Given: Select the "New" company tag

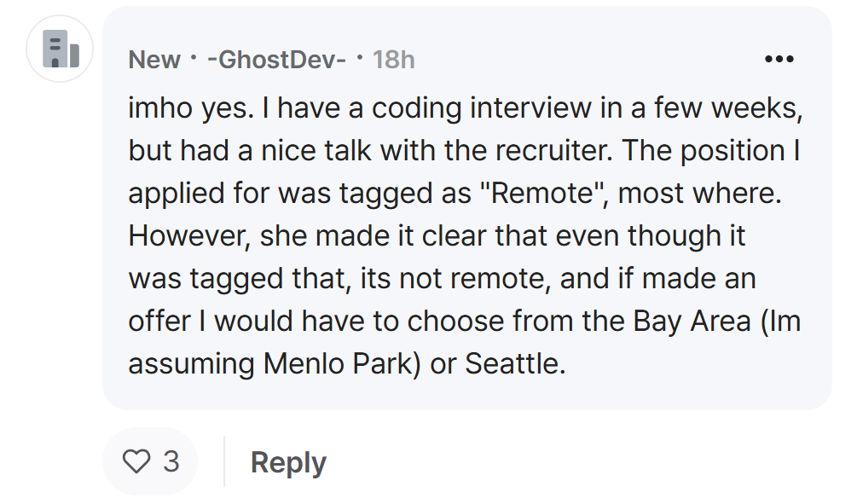Looking at the screenshot, I should (x=154, y=60).
